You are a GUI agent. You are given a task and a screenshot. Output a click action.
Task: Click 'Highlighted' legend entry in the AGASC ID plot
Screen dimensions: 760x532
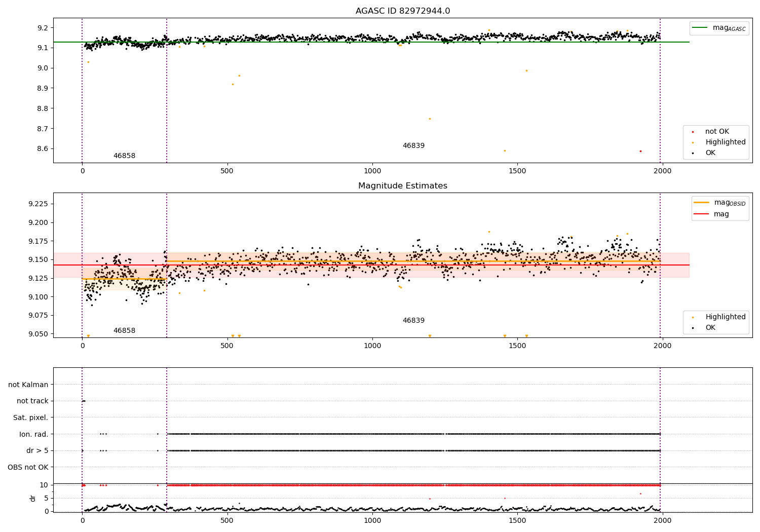point(719,142)
